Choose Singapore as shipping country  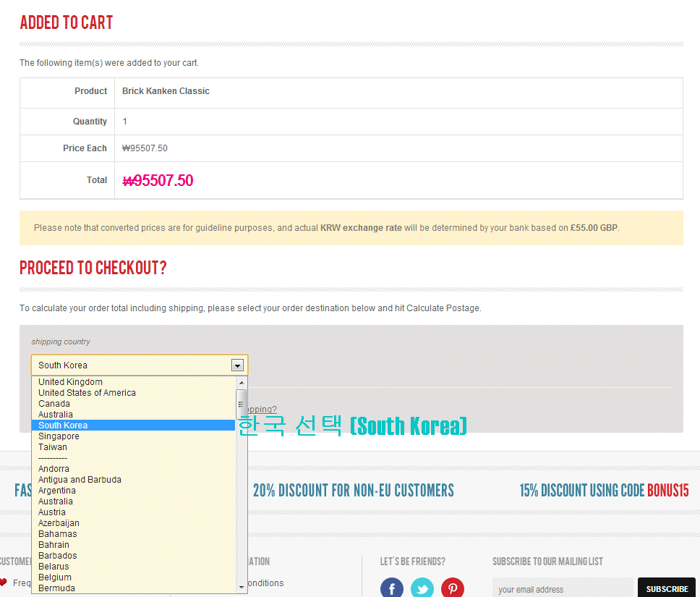(x=59, y=436)
